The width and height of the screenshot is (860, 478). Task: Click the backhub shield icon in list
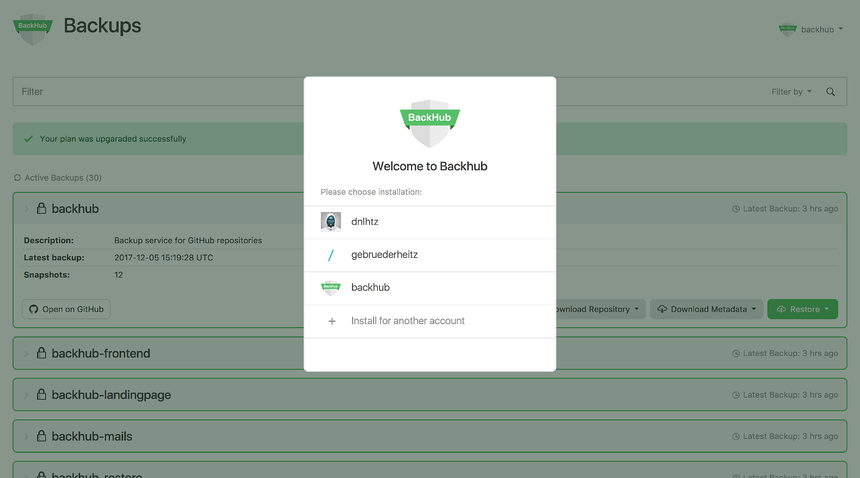pyautogui.click(x=331, y=288)
